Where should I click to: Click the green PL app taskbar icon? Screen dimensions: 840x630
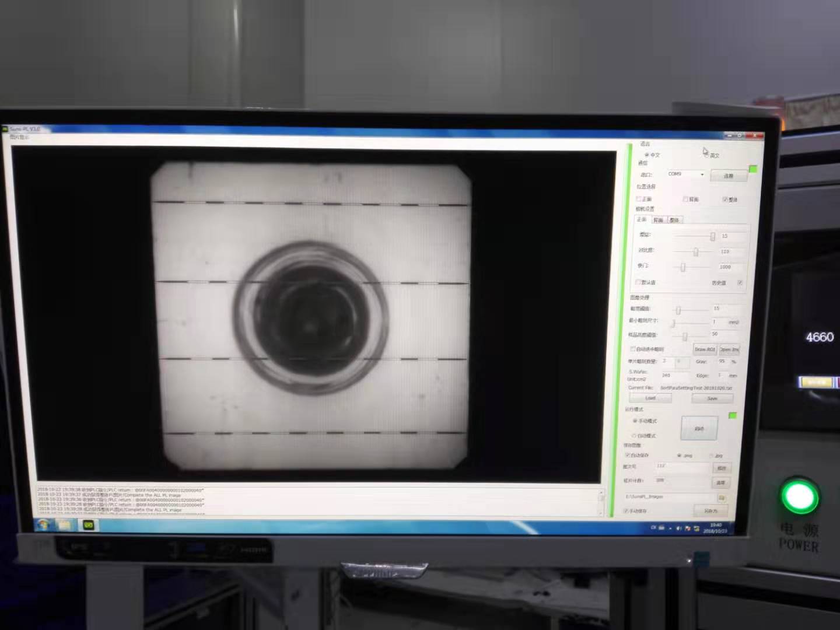tap(88, 525)
